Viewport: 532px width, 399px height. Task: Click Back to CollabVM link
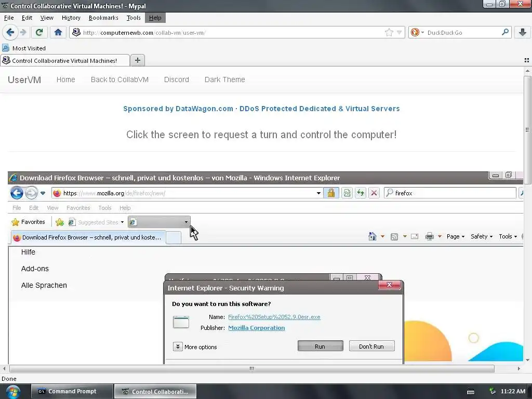pos(119,79)
